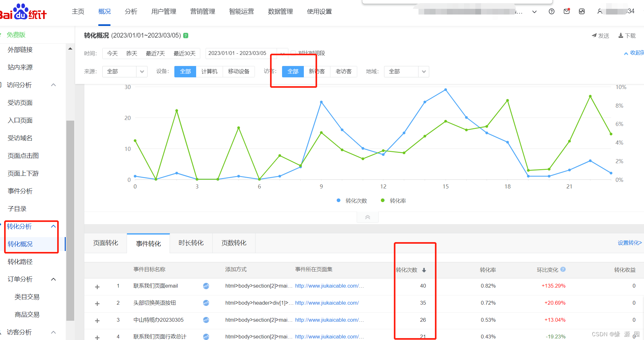Expand row 2 with the plus icon
Viewport: 644px width, 340px height.
click(97, 304)
